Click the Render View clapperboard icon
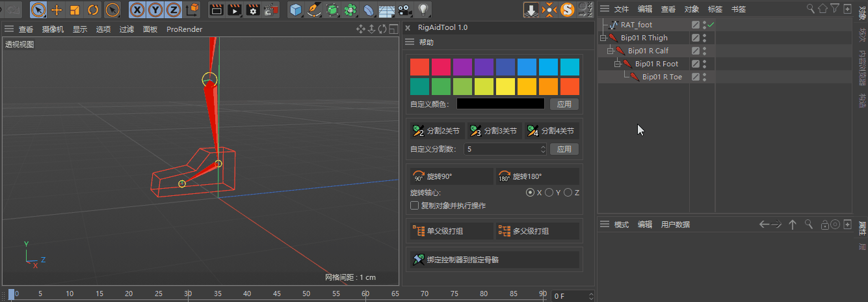Screen dimensions: 868x302 [217, 9]
